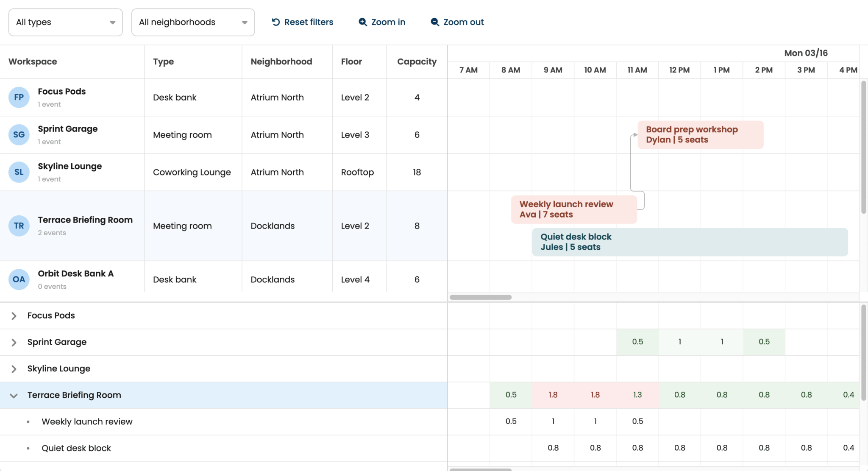Click the Zoom in magnifier icon
Screen dimensions: 868x471
pos(363,22)
